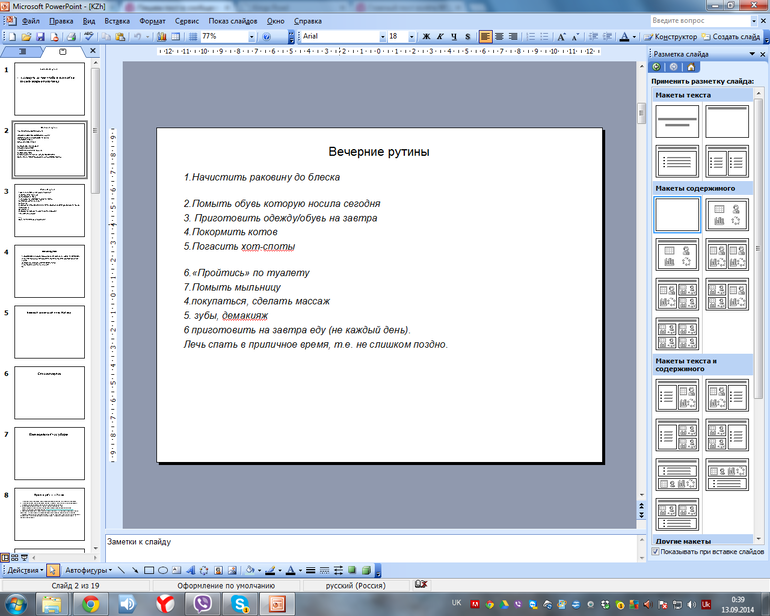
Task: Select the Oval drawing tool
Action: 162,569
